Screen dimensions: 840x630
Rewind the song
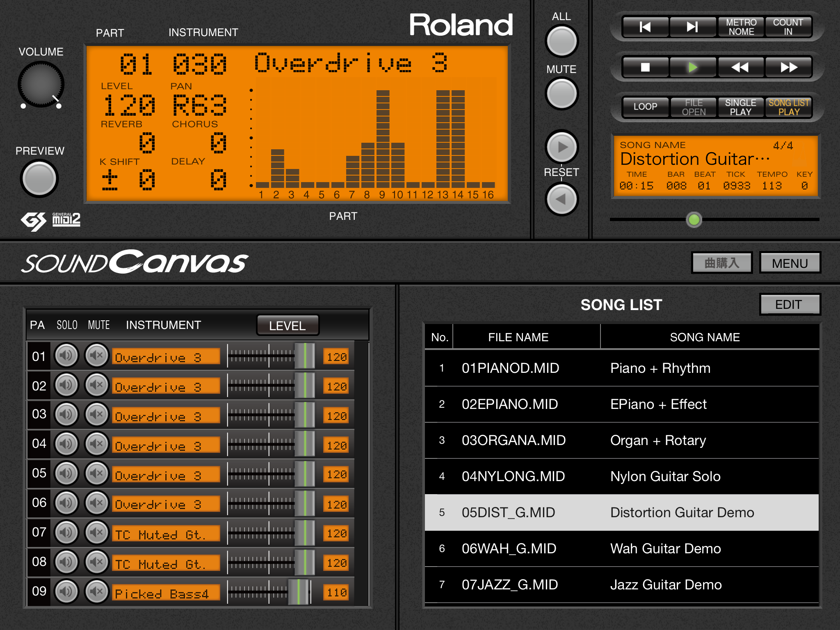pos(741,67)
